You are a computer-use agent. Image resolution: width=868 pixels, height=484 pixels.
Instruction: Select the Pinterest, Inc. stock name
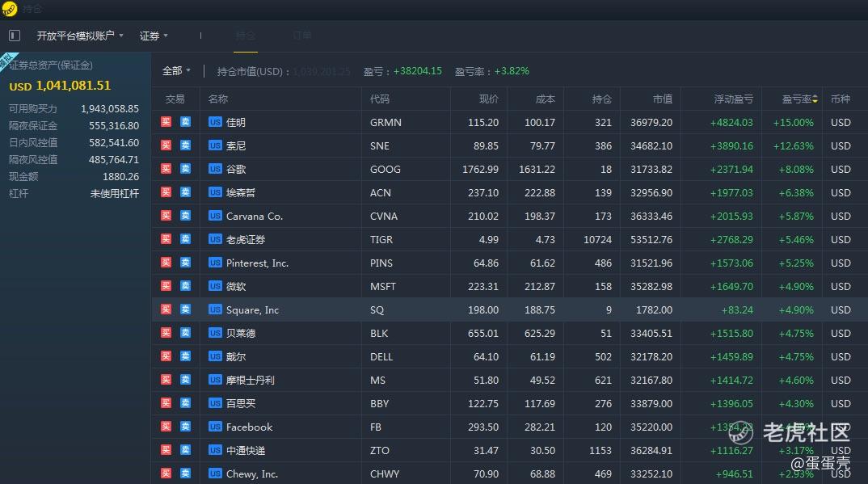(258, 263)
